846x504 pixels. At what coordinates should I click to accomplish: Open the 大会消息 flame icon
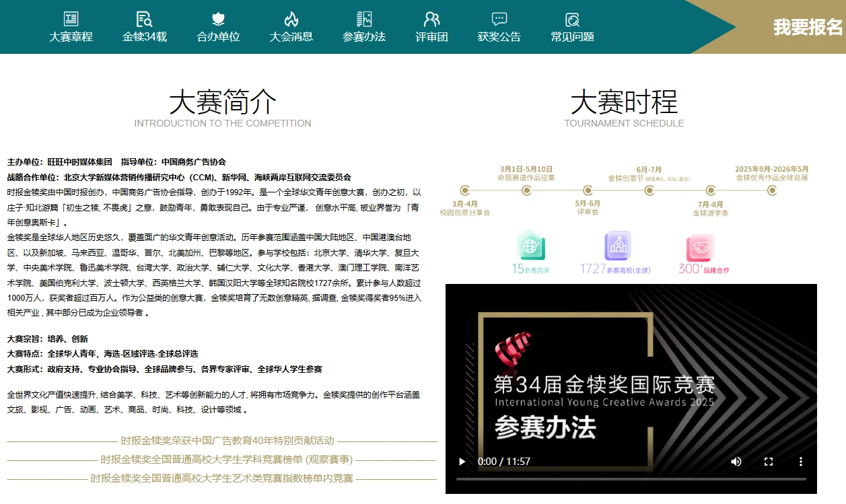pos(291,20)
